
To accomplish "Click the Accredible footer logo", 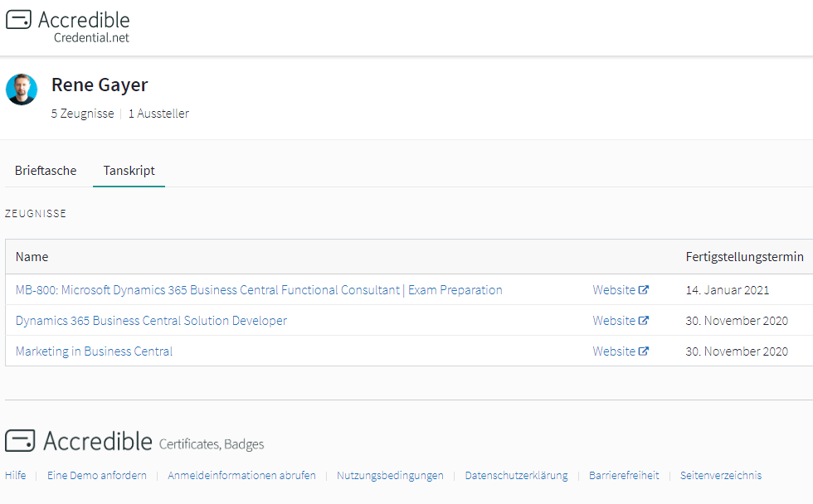I will 80,441.
